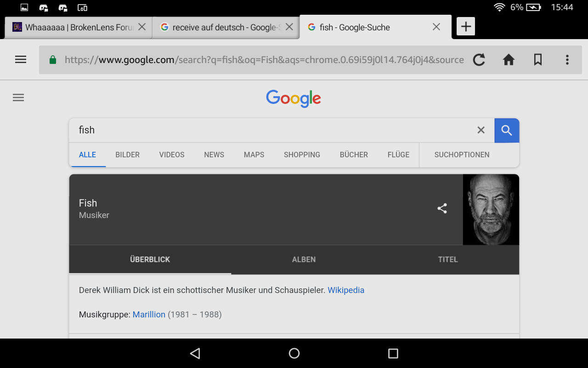The width and height of the screenshot is (588, 368).
Task: Go to the browser home page icon
Action: pos(509,60)
